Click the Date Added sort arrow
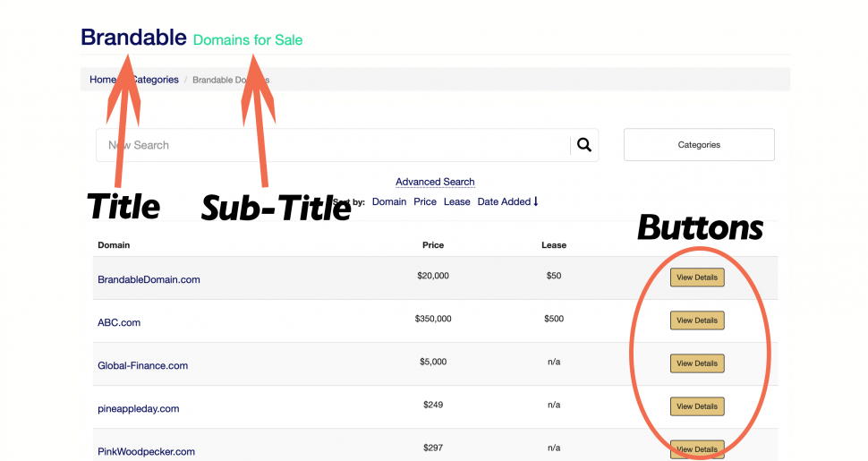This screenshot has width=868, height=461. click(x=536, y=201)
